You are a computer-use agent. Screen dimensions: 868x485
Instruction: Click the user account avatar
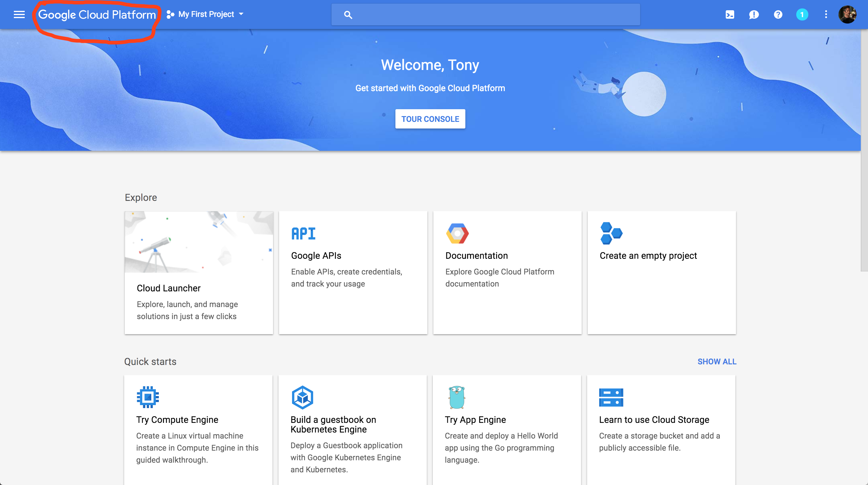point(847,14)
